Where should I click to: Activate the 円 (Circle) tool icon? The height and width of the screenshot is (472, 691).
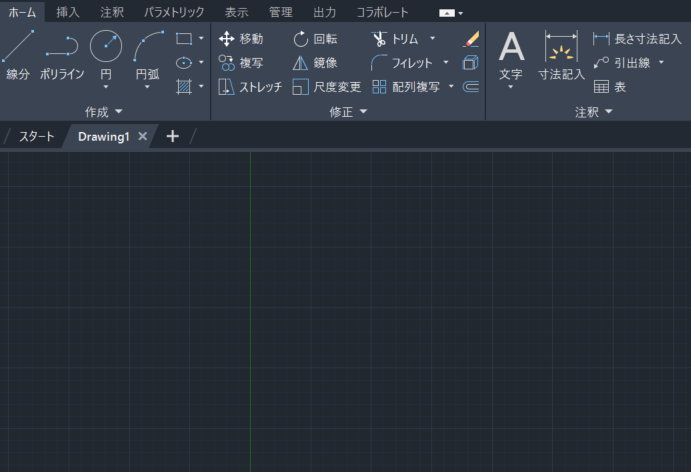point(106,46)
